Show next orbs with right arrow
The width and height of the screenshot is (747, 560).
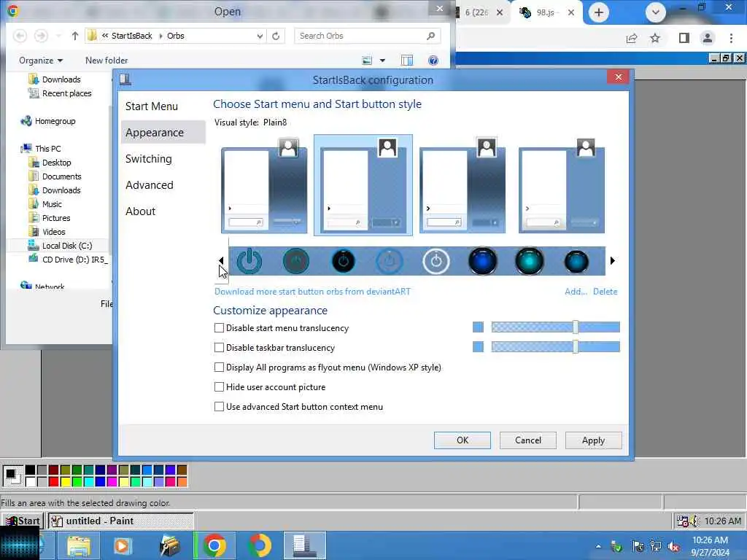613,260
